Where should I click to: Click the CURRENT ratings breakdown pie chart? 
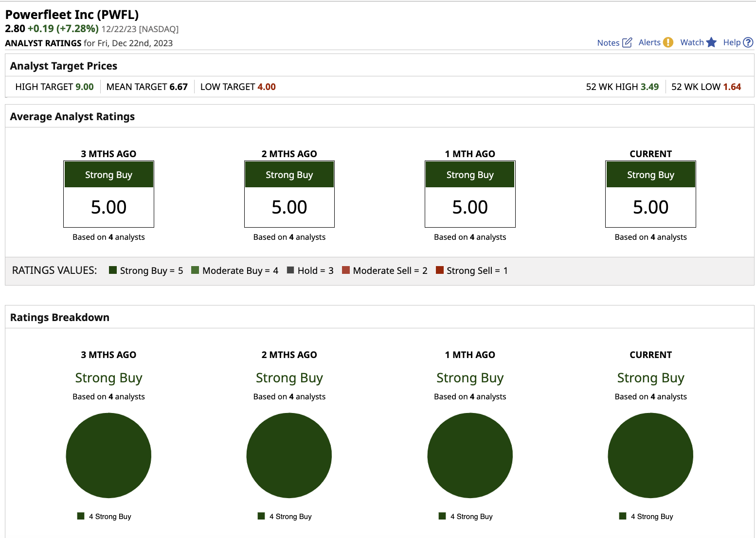tap(650, 455)
